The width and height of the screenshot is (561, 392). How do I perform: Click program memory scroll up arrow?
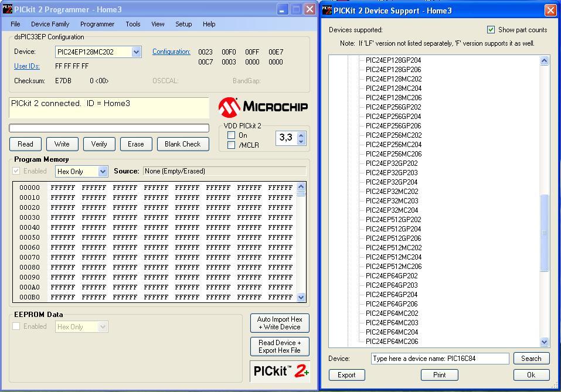301,187
